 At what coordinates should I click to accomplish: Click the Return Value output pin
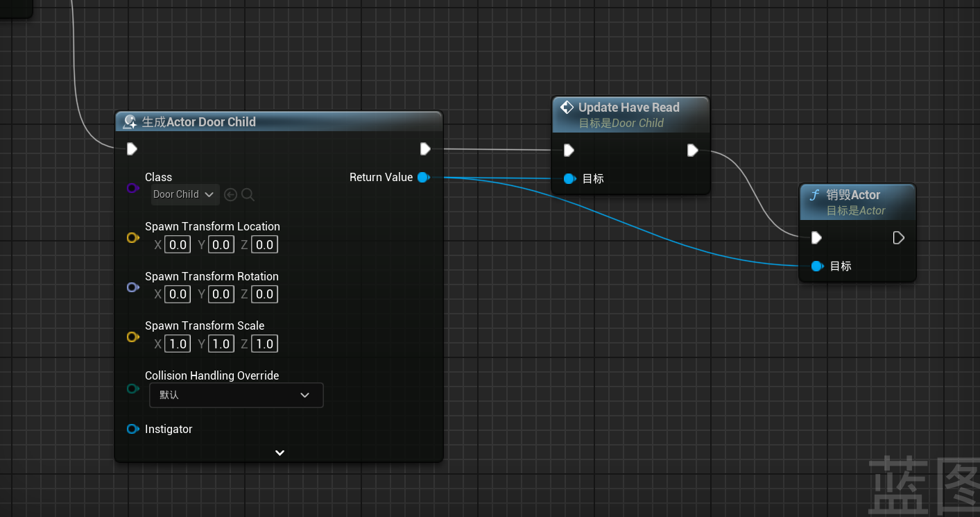(423, 178)
